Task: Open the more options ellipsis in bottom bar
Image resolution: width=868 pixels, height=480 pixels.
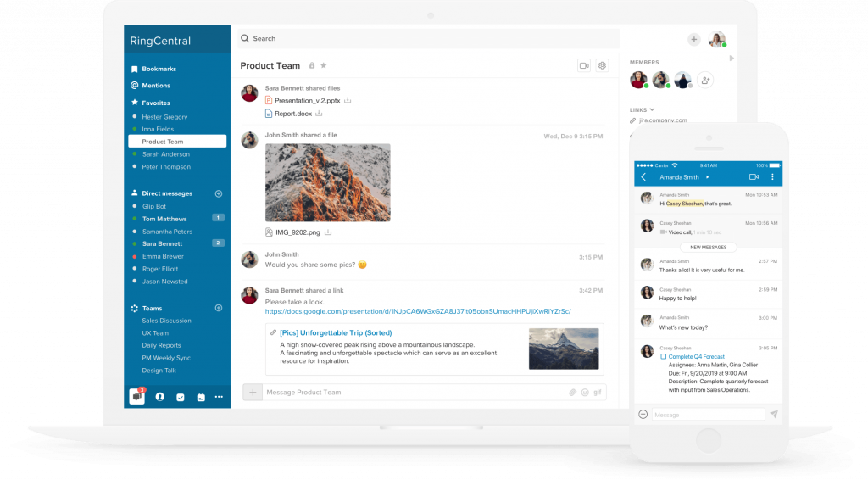Action: [x=220, y=397]
